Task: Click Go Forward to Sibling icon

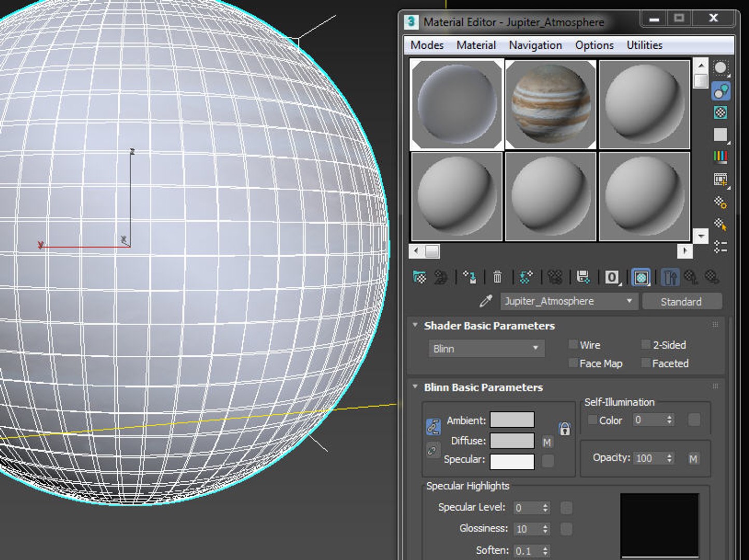Action: tap(712, 277)
